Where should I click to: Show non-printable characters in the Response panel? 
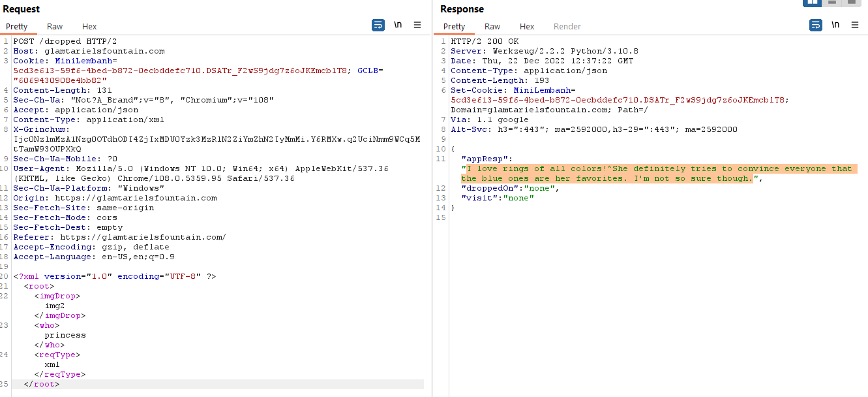coord(835,25)
